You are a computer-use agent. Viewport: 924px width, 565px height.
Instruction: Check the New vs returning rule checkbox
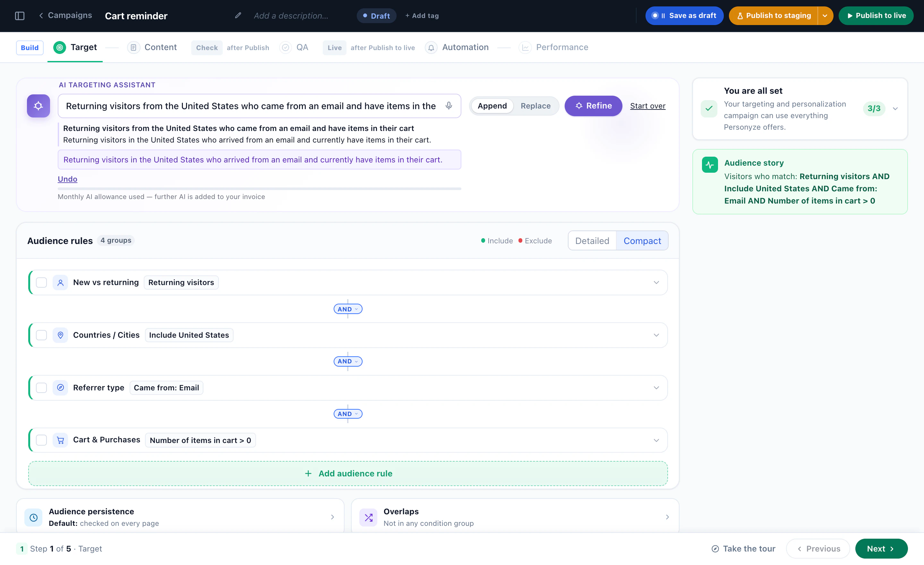(x=41, y=282)
